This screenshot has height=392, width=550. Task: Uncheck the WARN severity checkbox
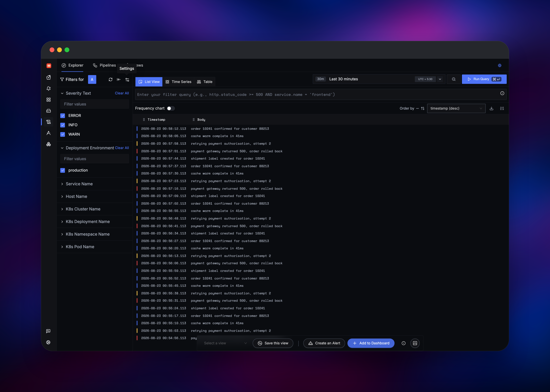tap(63, 134)
